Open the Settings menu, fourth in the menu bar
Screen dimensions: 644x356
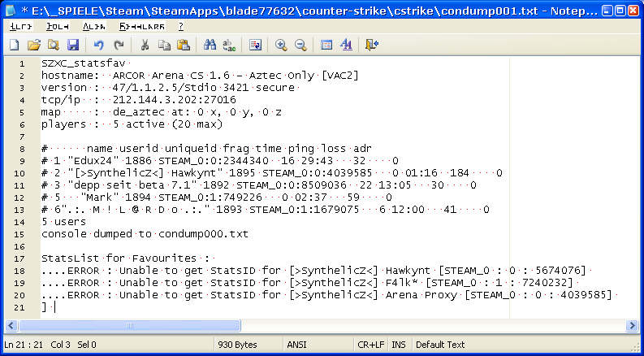click(x=142, y=27)
